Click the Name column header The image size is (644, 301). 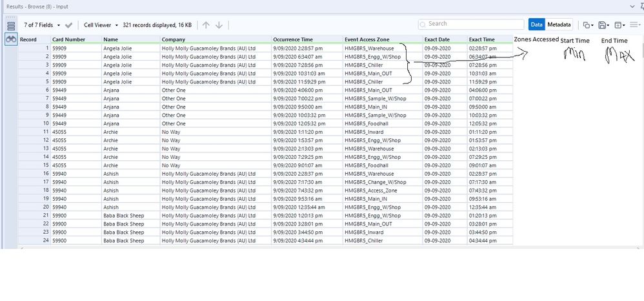(130, 39)
